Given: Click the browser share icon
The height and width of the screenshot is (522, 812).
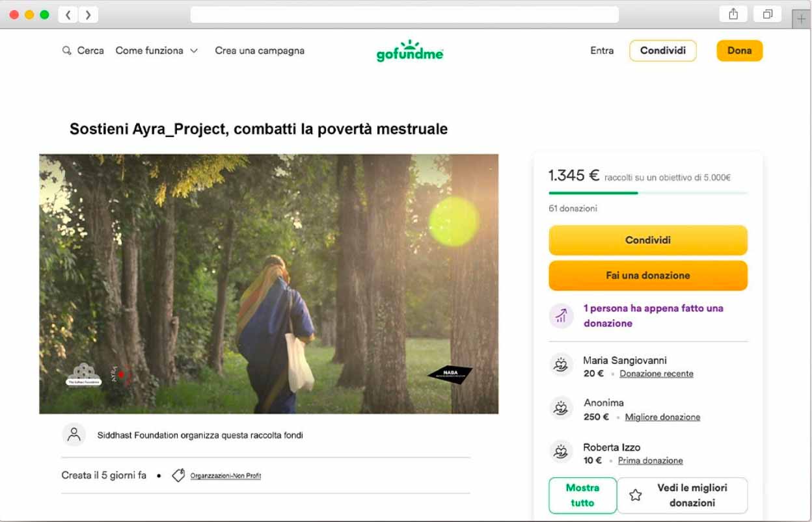Looking at the screenshot, I should [x=733, y=14].
